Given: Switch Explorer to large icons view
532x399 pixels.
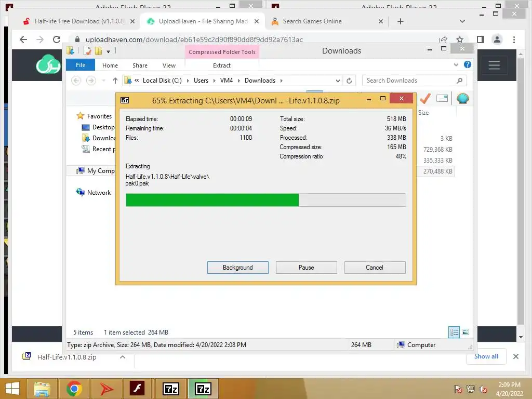Looking at the screenshot, I should (465, 332).
